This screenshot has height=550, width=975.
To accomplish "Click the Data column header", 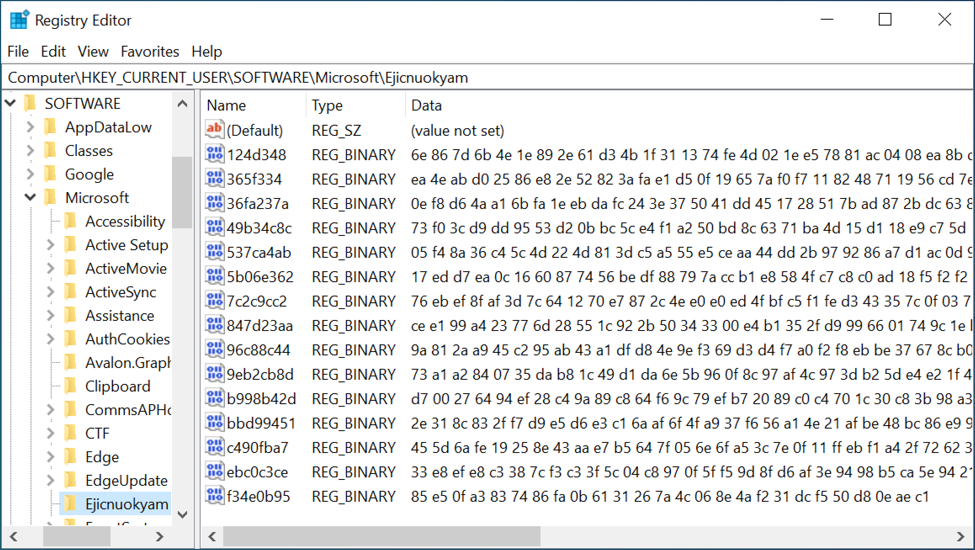I will [x=600, y=105].
